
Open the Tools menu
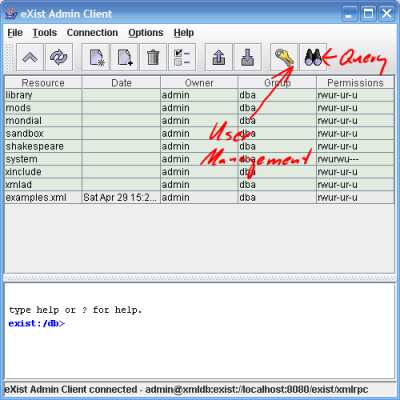(45, 33)
